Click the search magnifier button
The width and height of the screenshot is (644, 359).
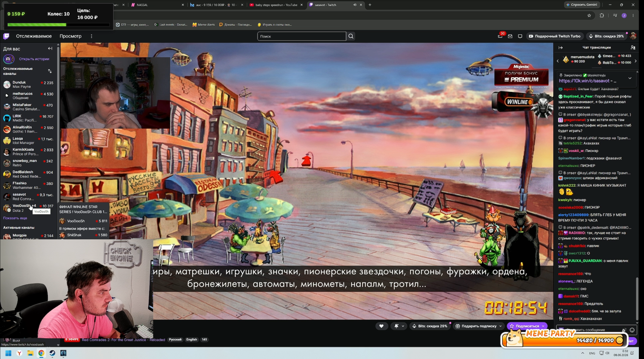pos(351,36)
